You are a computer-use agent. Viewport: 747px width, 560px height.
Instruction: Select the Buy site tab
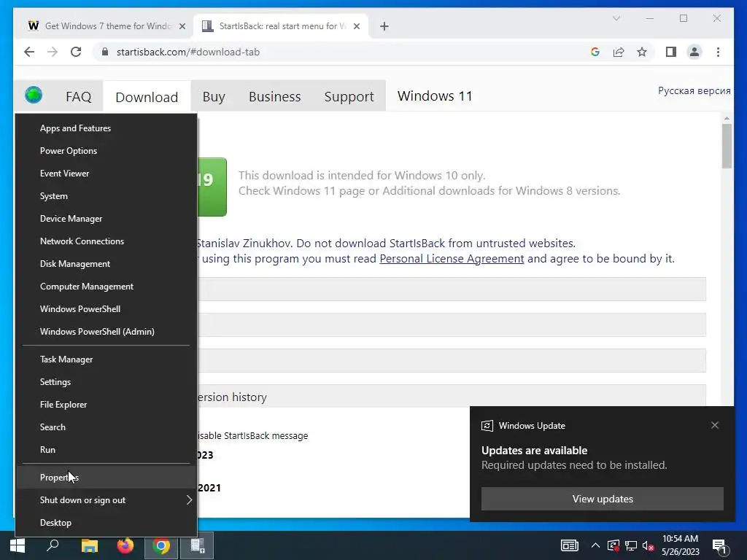214,97
